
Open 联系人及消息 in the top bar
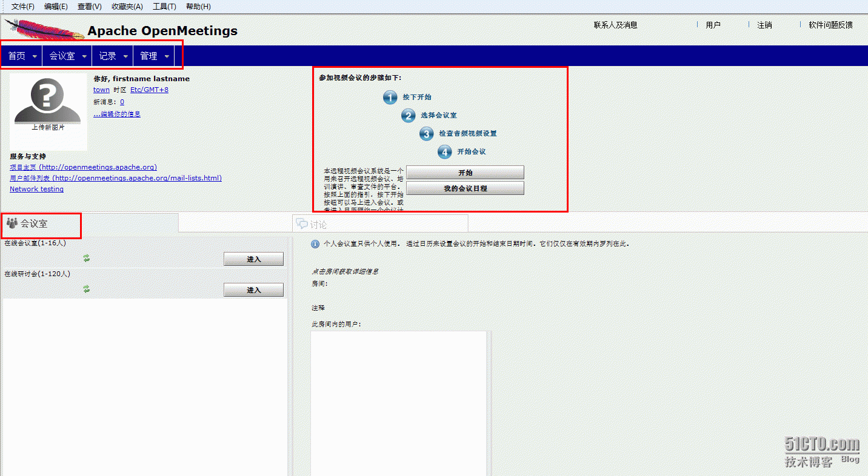[x=615, y=25]
